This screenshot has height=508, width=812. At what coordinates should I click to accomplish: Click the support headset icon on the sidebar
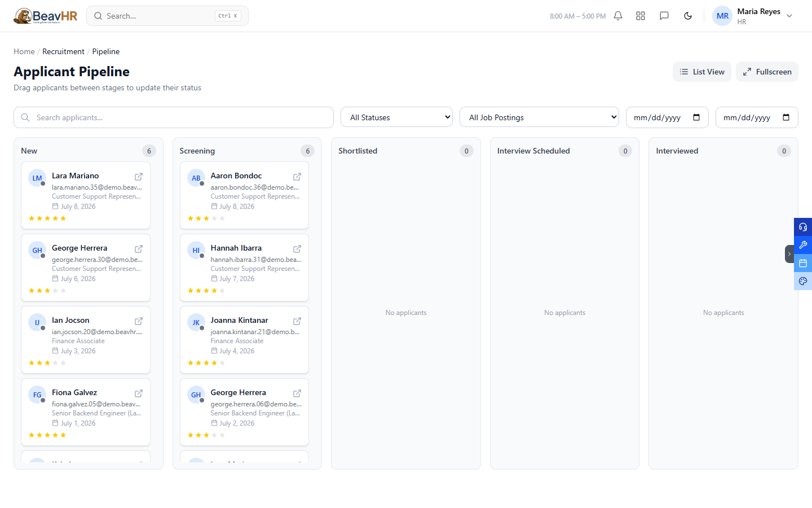click(803, 227)
